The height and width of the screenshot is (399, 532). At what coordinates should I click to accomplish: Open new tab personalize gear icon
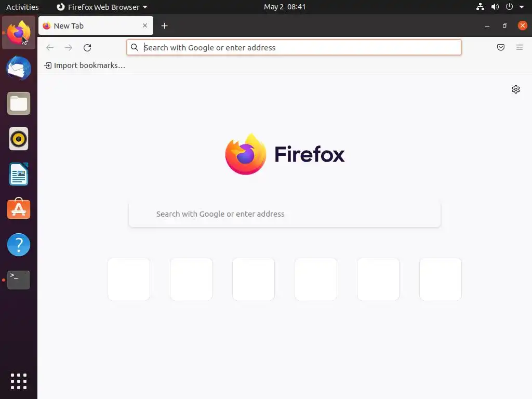(516, 89)
